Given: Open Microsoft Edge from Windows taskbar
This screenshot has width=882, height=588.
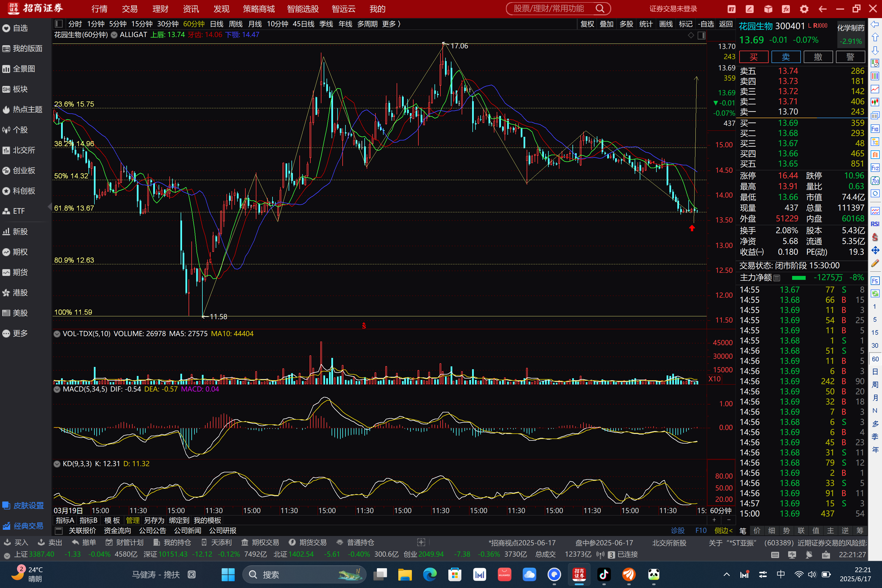Looking at the screenshot, I should pyautogui.click(x=430, y=574).
